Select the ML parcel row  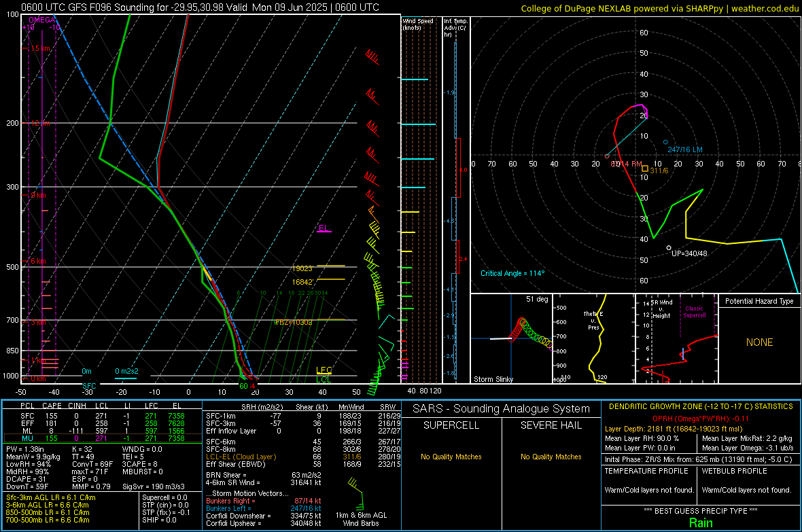coord(103,431)
